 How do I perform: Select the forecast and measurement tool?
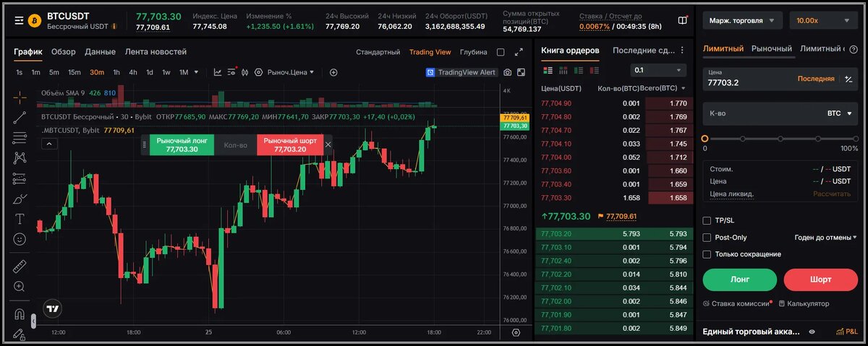tap(20, 178)
